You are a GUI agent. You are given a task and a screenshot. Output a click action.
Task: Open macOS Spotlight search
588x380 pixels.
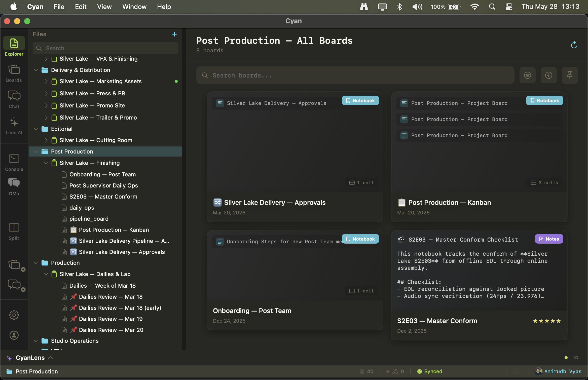point(492,7)
